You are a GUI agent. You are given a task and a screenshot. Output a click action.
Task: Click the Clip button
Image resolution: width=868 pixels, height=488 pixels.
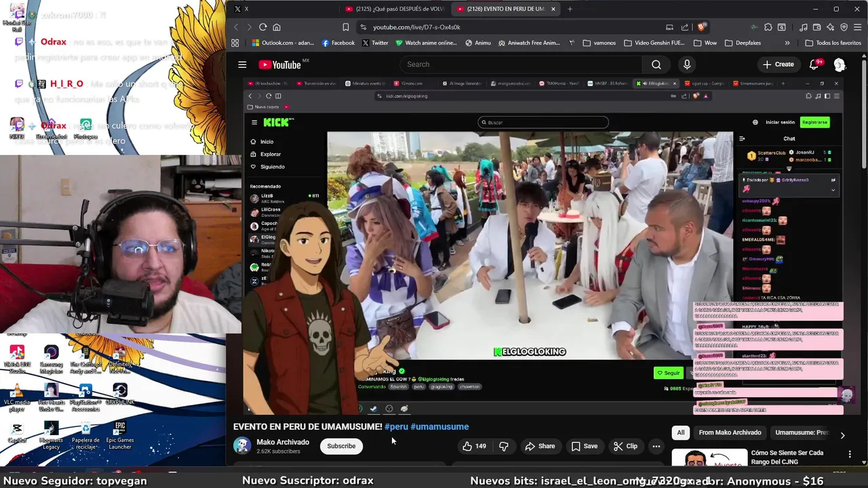pyautogui.click(x=625, y=446)
